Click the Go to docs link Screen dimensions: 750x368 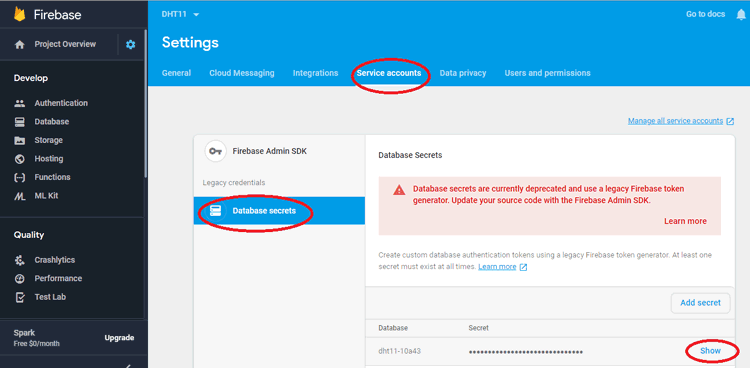[x=706, y=14]
